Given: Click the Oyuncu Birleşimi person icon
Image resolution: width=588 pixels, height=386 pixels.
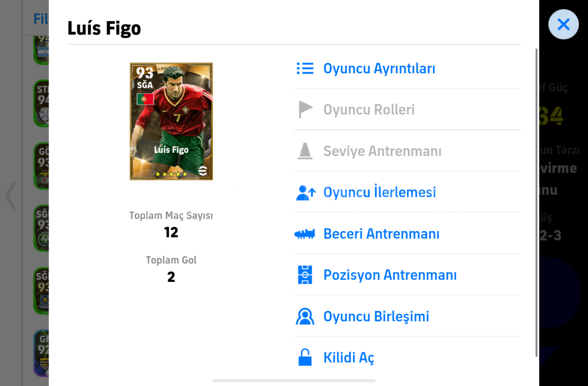Looking at the screenshot, I should coord(305,316).
